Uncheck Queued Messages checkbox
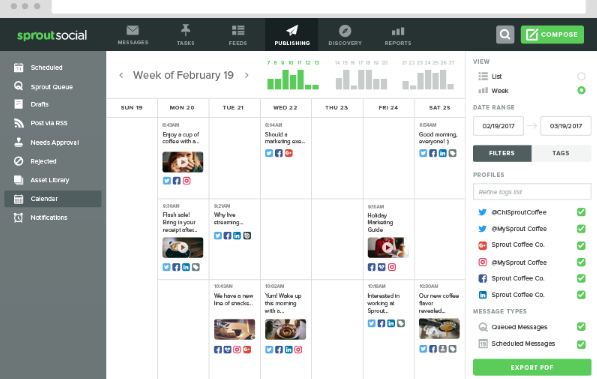Image resolution: width=597 pixels, height=379 pixels. coord(581,326)
